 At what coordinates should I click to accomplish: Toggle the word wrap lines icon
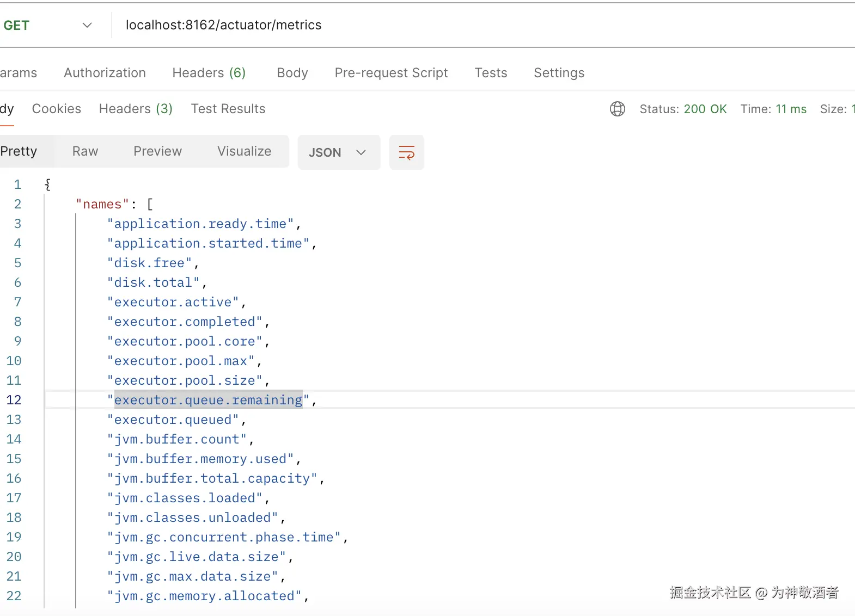tap(406, 152)
